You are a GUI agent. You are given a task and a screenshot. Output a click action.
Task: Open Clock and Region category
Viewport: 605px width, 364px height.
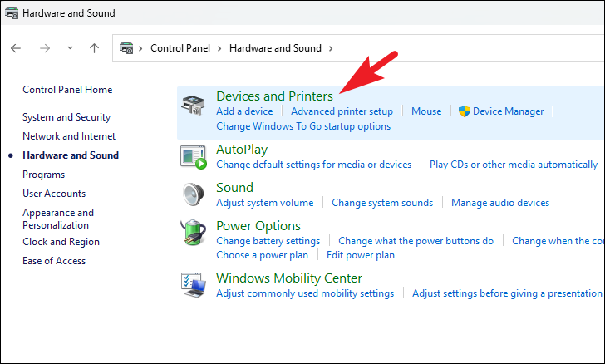click(x=61, y=242)
